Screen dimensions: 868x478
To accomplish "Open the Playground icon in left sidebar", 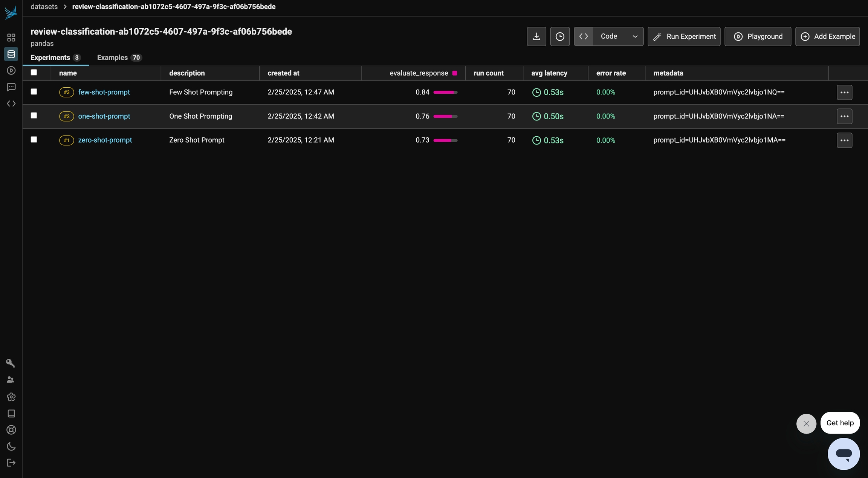I will (x=11, y=70).
